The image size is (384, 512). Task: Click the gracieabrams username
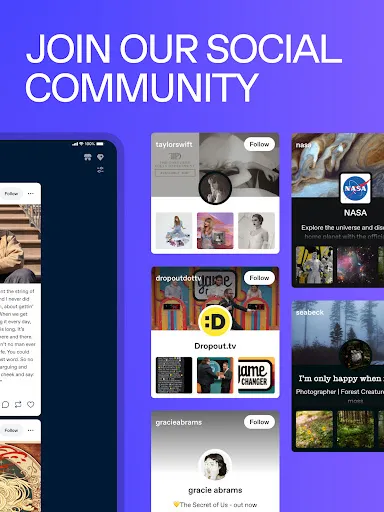[179, 422]
